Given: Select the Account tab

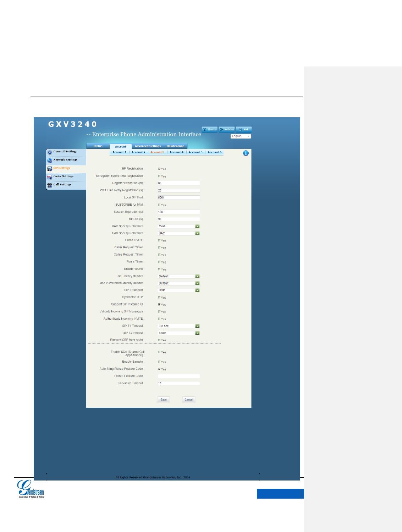Looking at the screenshot, I should [x=121, y=146].
